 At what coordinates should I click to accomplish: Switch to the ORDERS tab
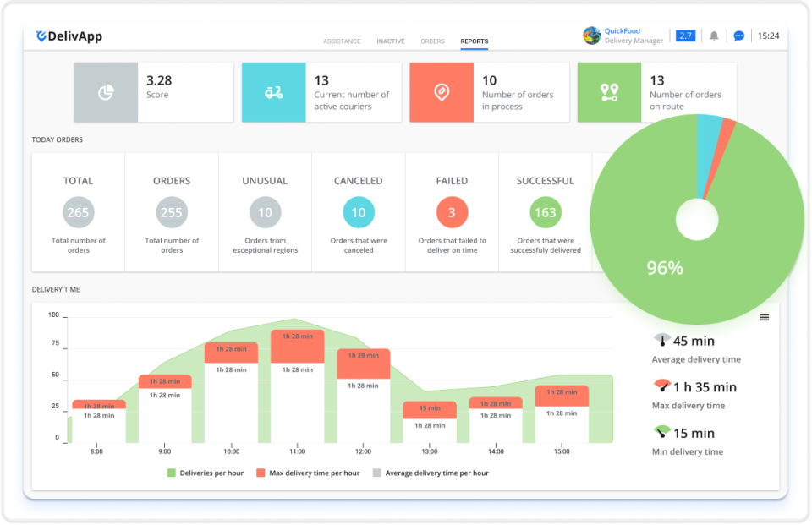(432, 41)
